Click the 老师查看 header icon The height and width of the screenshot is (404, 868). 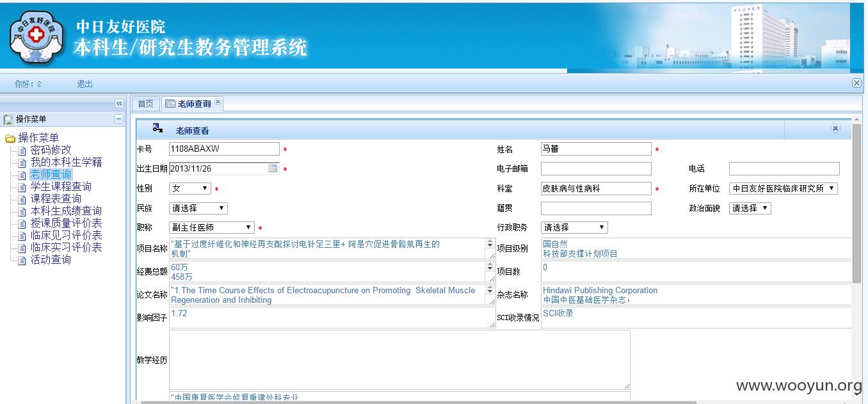tap(157, 128)
